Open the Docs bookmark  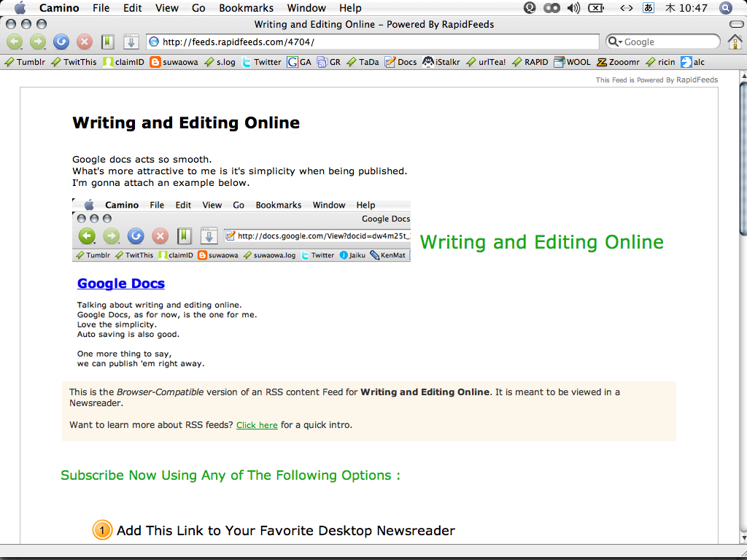[401, 62]
